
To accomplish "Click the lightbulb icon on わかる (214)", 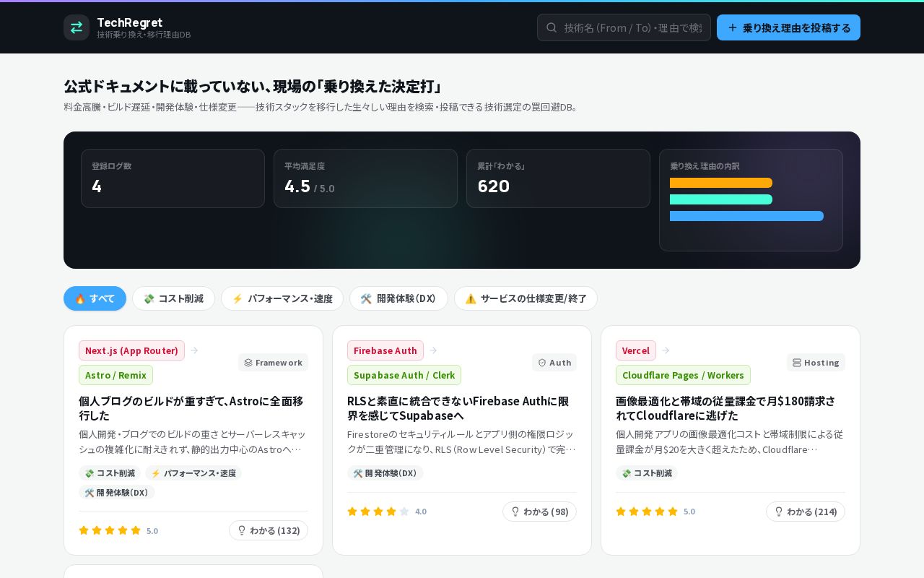I will (779, 512).
